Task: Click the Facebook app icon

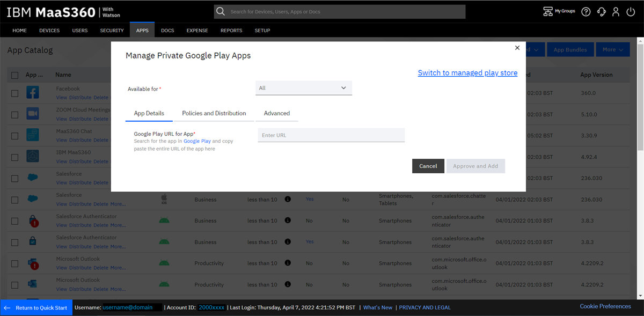Action: pos(33,92)
